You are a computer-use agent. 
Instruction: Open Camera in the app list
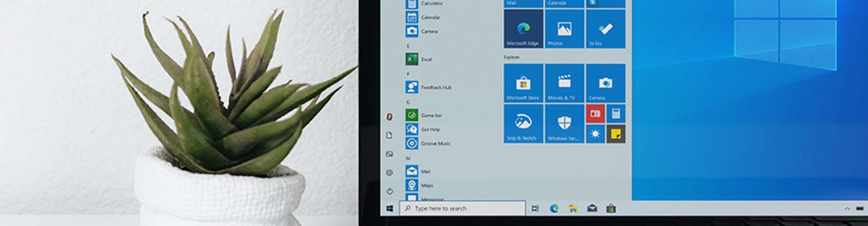coord(422,31)
